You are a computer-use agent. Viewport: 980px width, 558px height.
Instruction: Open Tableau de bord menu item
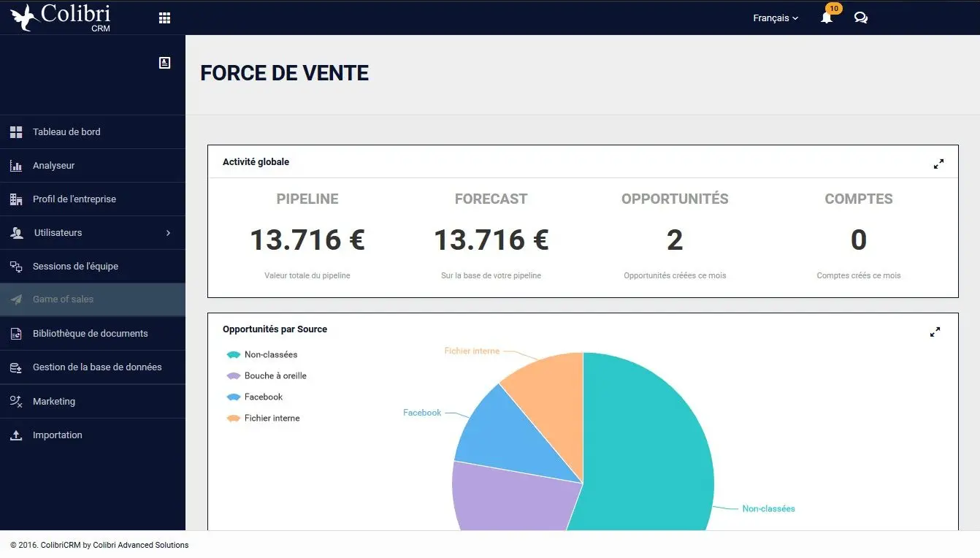tap(66, 132)
